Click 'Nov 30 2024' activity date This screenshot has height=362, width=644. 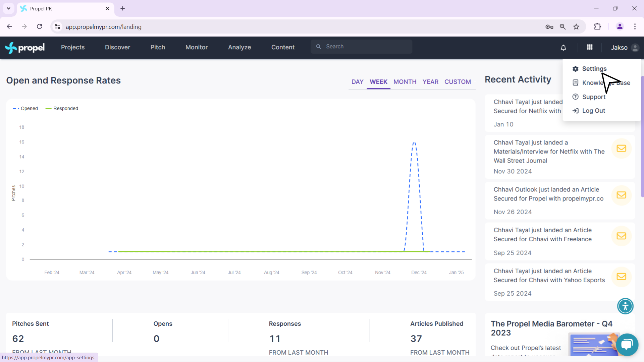(x=513, y=171)
